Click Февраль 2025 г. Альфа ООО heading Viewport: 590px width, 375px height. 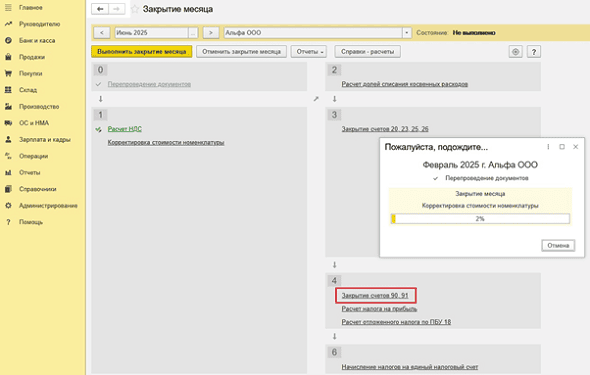click(x=480, y=165)
